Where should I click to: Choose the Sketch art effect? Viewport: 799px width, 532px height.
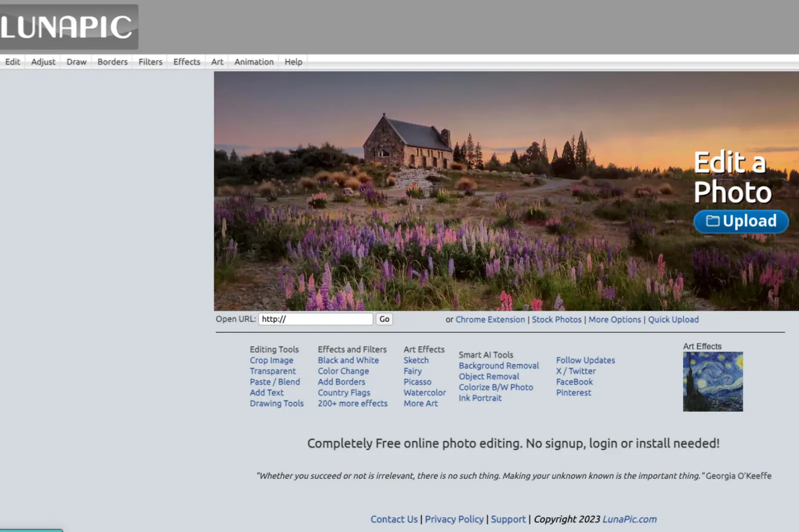(x=416, y=360)
